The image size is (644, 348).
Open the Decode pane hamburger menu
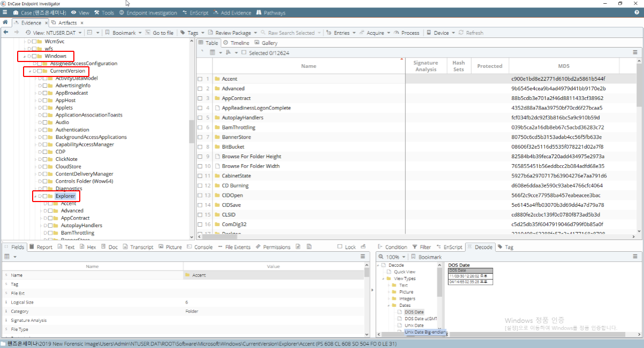point(635,257)
